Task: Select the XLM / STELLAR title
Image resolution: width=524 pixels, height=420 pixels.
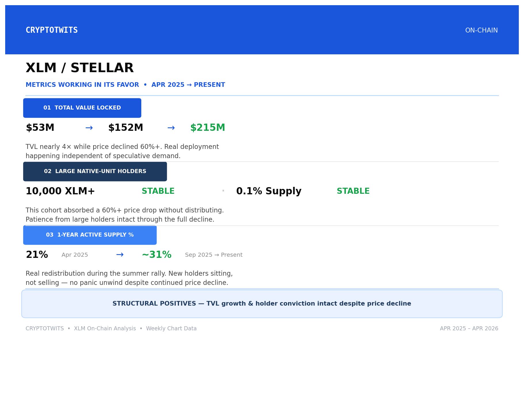Action: click(x=80, y=68)
